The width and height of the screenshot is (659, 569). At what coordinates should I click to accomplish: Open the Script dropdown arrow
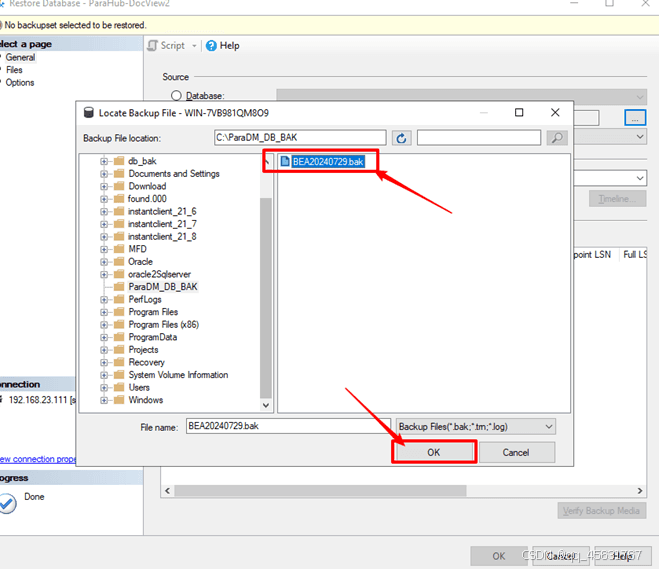[194, 46]
